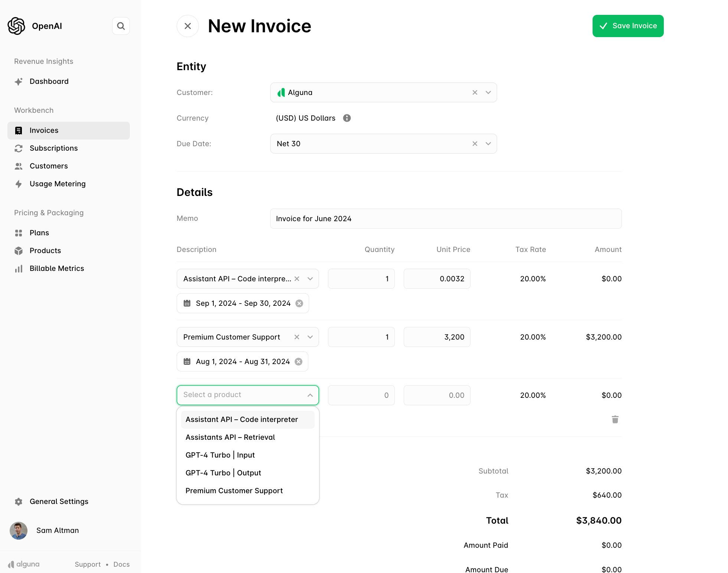Image resolution: width=728 pixels, height=573 pixels.
Task: Remove the Aug 1 - Aug 31 date range
Action: (298, 362)
